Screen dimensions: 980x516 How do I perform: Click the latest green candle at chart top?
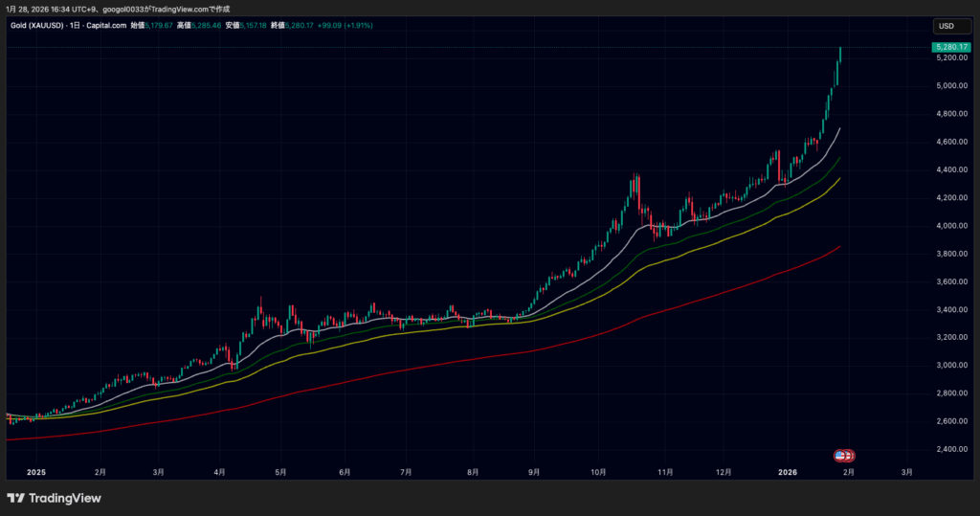839,54
